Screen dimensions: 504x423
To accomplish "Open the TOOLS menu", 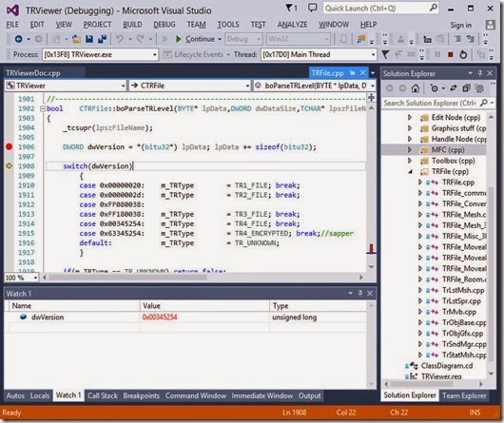I will (228, 25).
